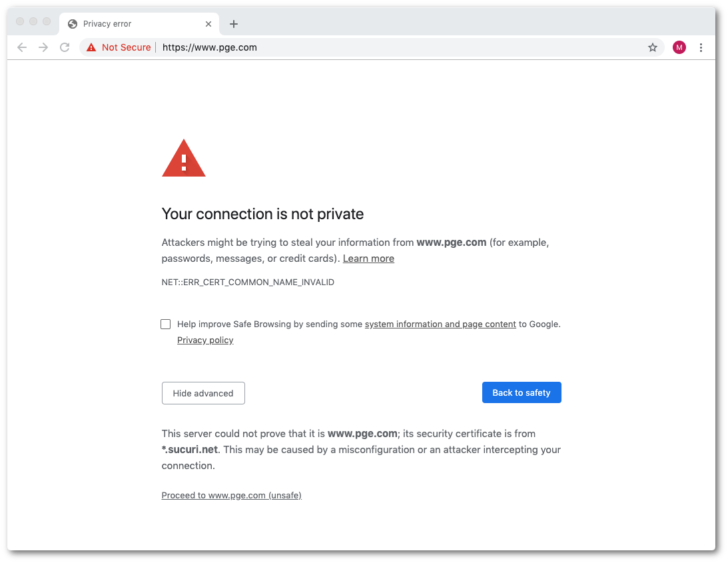Viewport: 728px width, 563px height.
Task: Click the Not Secure warning icon
Action: pyautogui.click(x=92, y=47)
